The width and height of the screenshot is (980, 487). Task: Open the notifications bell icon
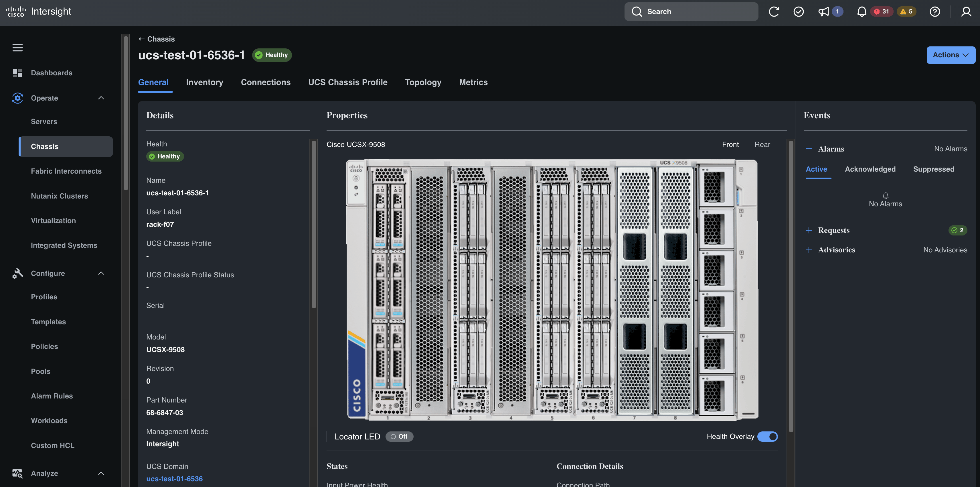(x=862, y=11)
